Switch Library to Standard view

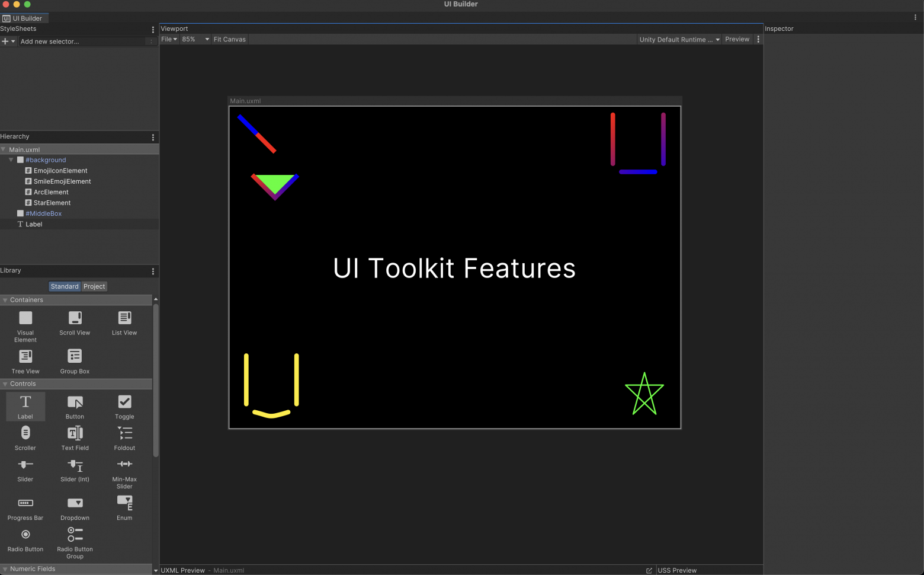(65, 287)
